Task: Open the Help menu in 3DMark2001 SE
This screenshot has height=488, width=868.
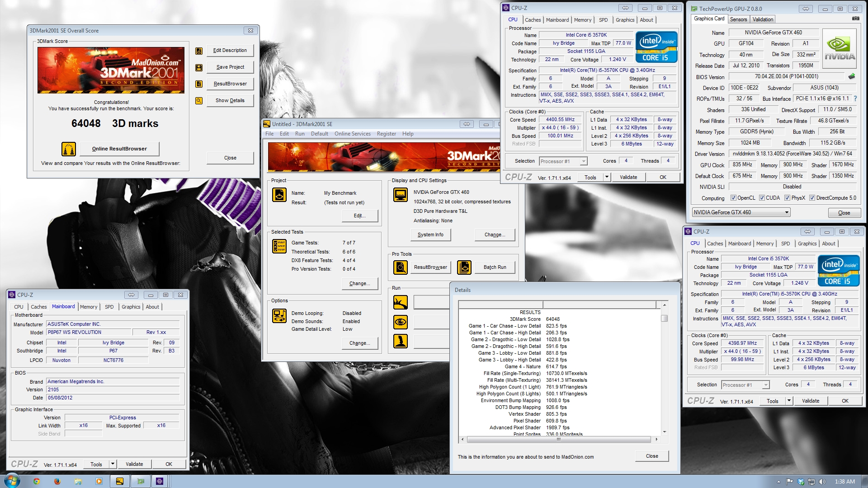Action: pyautogui.click(x=408, y=134)
